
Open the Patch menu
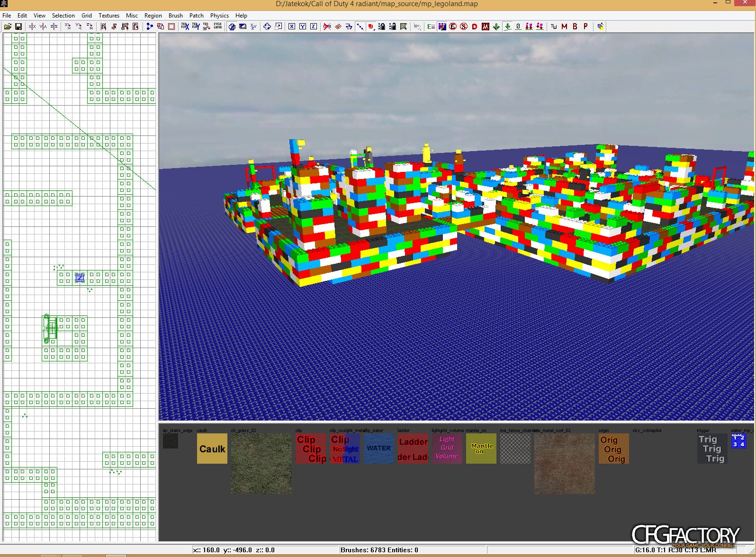197,15
